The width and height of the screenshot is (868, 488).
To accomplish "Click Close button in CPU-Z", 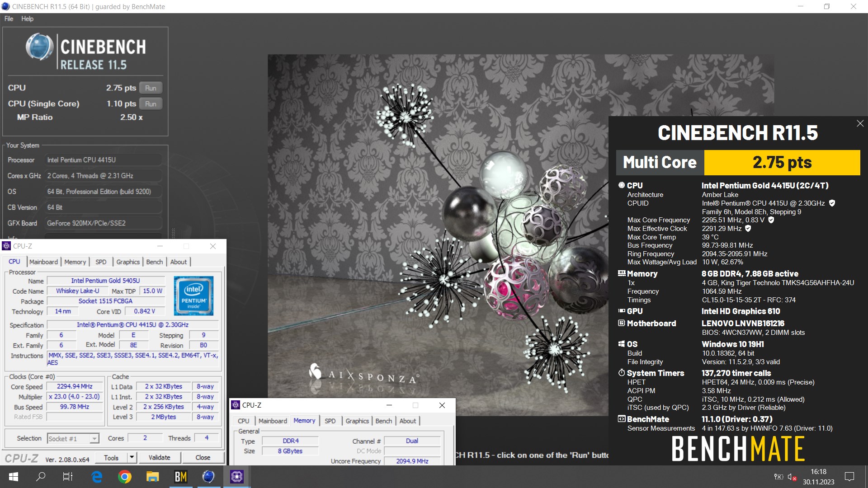I will pyautogui.click(x=203, y=458).
